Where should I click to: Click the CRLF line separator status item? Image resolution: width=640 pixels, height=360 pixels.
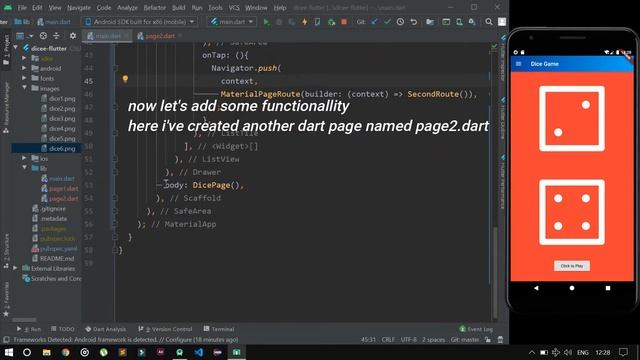[388, 340]
